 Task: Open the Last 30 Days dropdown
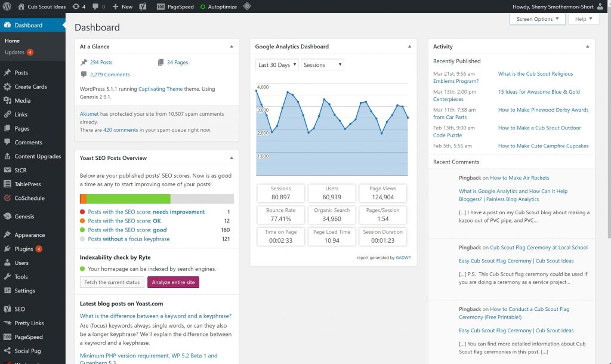click(277, 64)
